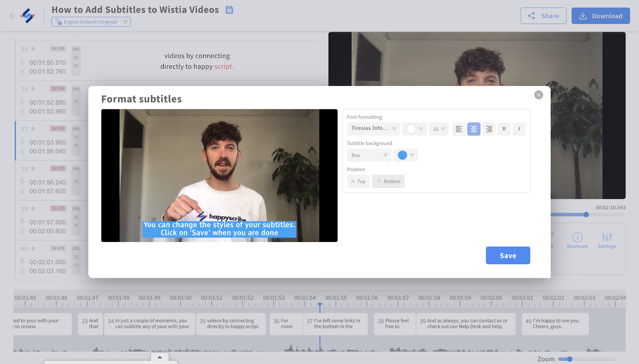
Task: Open the Box subtitle background dropdown
Action: tap(369, 155)
